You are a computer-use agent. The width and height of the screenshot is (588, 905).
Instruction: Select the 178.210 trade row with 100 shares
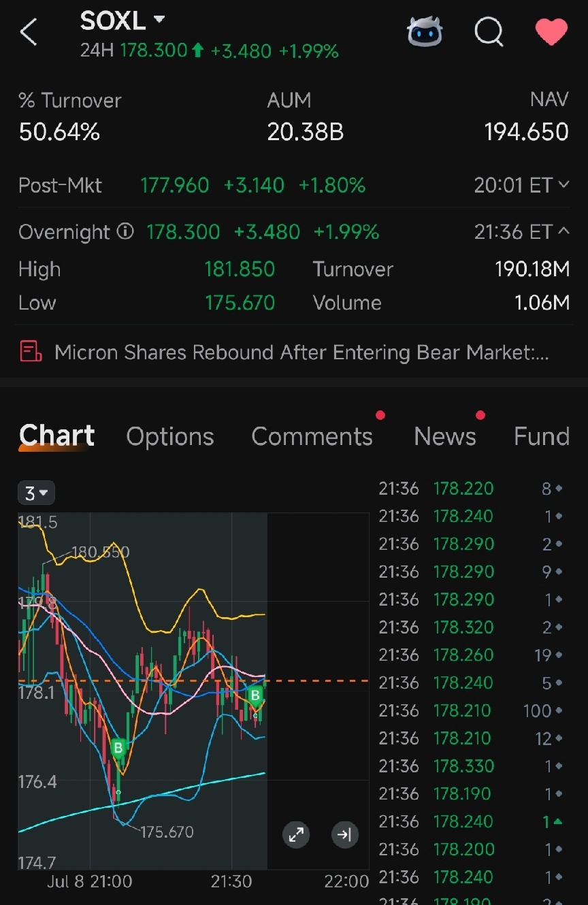(x=471, y=711)
